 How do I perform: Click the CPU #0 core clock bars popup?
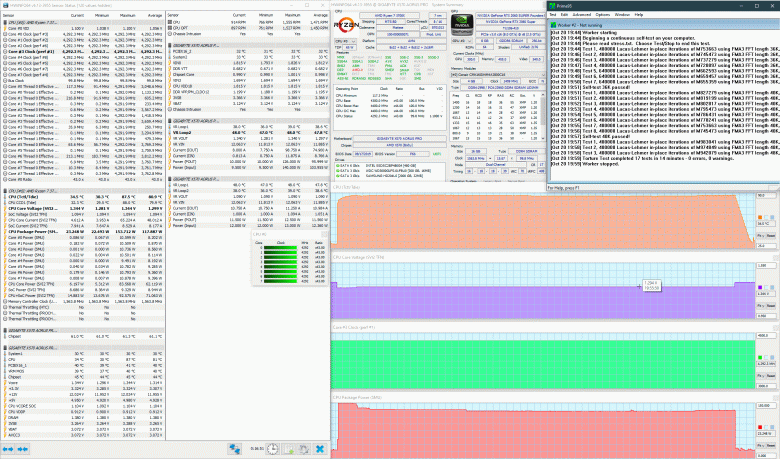point(290,259)
